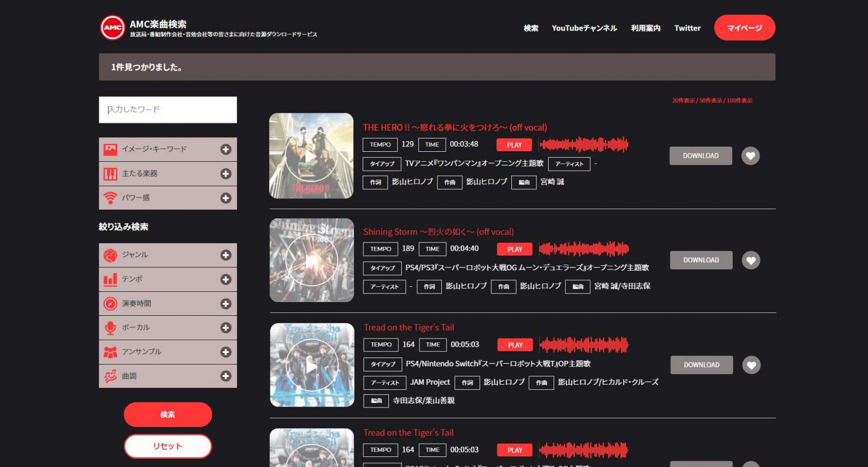Open 検索 in top navigation
The image size is (868, 467).
[531, 28]
